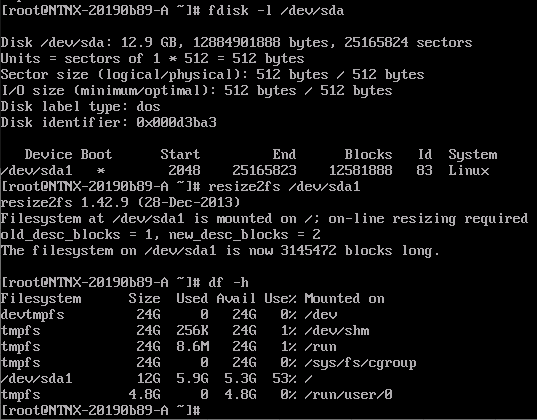The height and width of the screenshot is (420, 537).
Task: Select the resize2fs 1.42.9 version line
Action: [120, 202]
